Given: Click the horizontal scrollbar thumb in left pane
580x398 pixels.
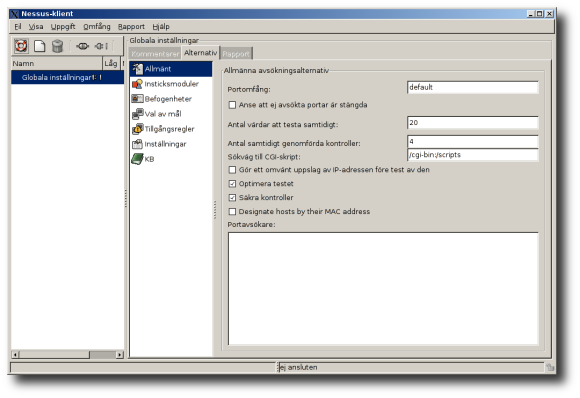Looking at the screenshot, I should click(54, 355).
